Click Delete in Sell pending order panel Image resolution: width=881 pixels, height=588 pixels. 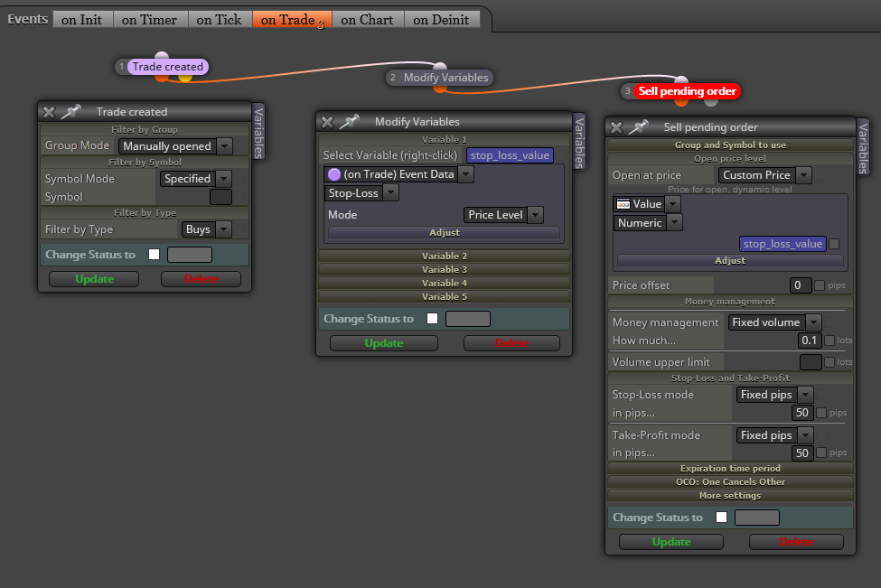796,542
